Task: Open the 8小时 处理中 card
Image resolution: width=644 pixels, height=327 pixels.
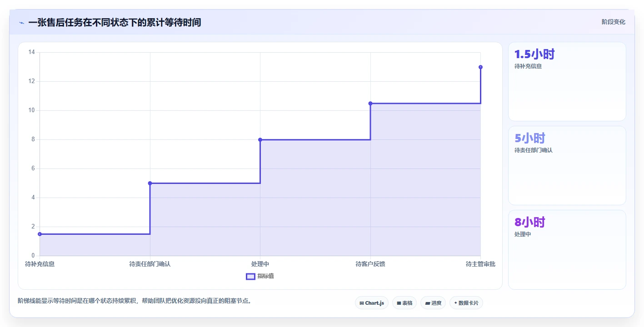Action: coord(567,250)
